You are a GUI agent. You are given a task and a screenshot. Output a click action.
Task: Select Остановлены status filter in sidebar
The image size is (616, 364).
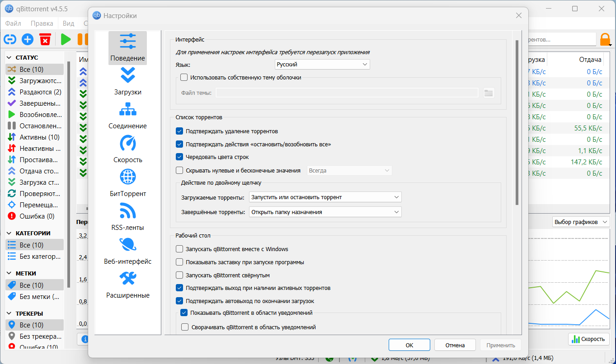tap(35, 126)
